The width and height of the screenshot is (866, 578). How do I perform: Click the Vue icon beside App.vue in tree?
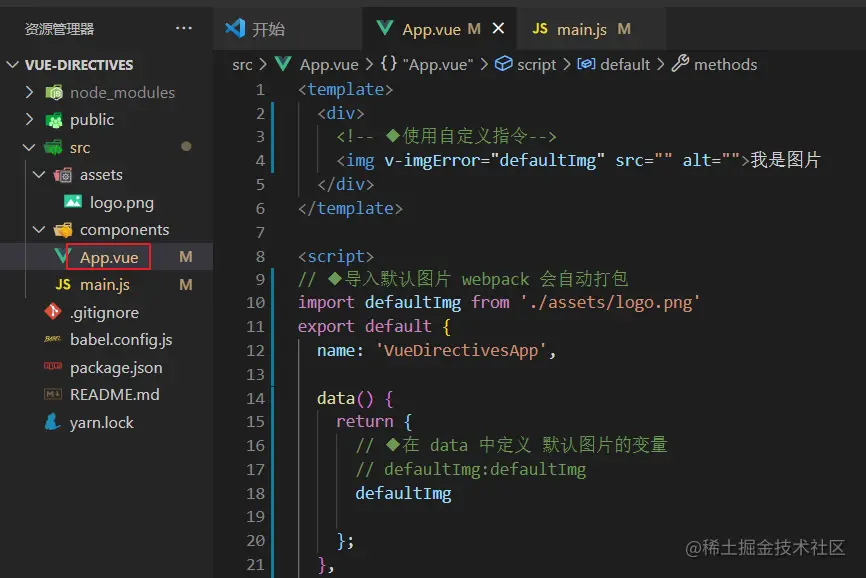point(61,256)
